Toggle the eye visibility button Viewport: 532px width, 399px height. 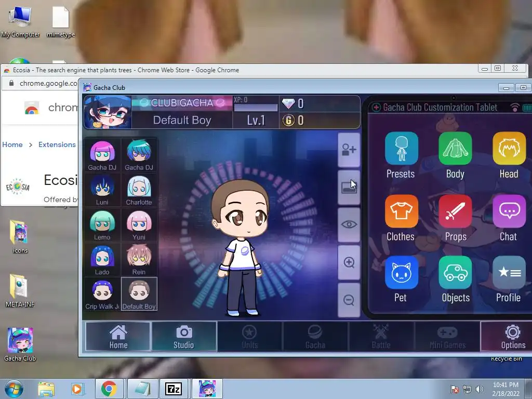coord(349,224)
